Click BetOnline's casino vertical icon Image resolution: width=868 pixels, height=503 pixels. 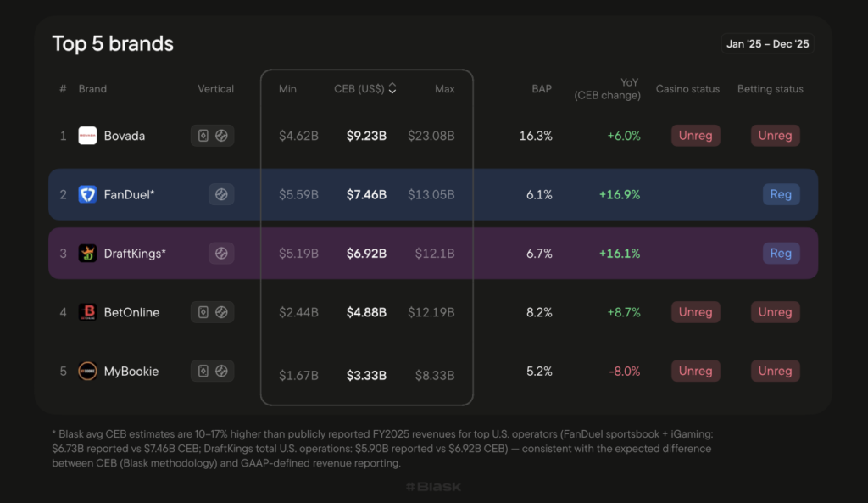(203, 312)
